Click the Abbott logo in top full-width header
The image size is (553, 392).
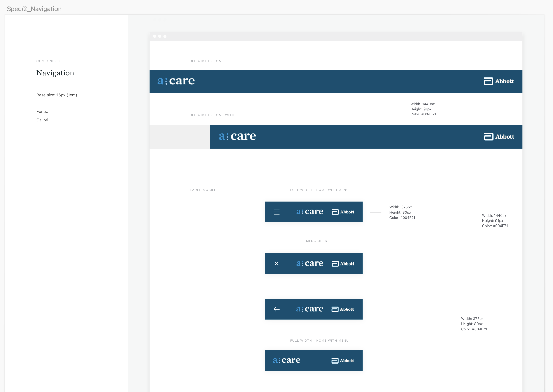tap(499, 81)
